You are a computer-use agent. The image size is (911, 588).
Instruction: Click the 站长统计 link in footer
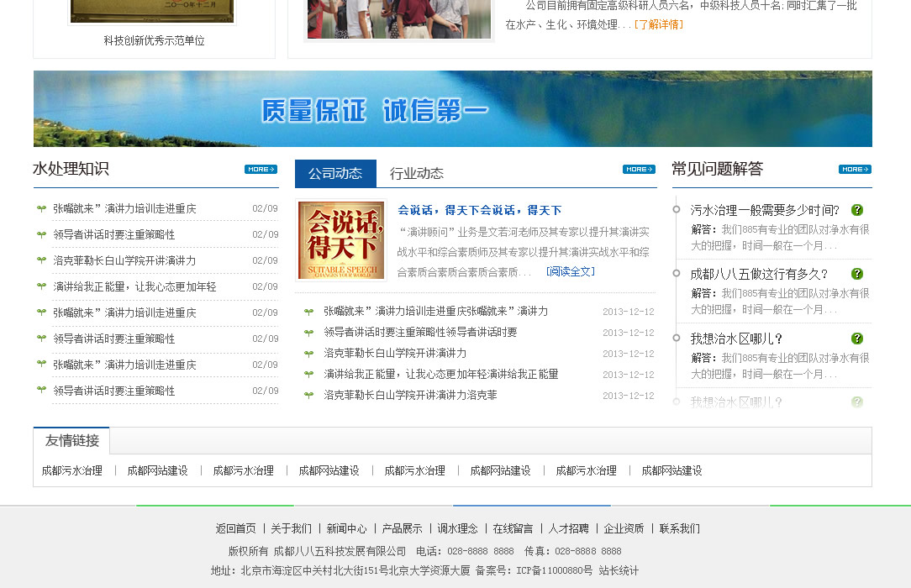pyautogui.click(x=619, y=571)
